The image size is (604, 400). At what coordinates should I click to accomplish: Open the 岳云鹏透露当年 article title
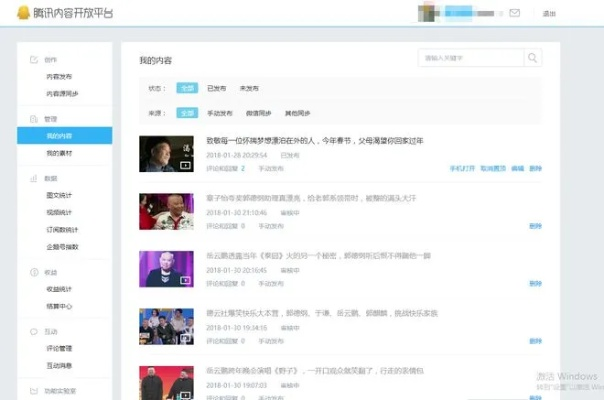click(318, 256)
